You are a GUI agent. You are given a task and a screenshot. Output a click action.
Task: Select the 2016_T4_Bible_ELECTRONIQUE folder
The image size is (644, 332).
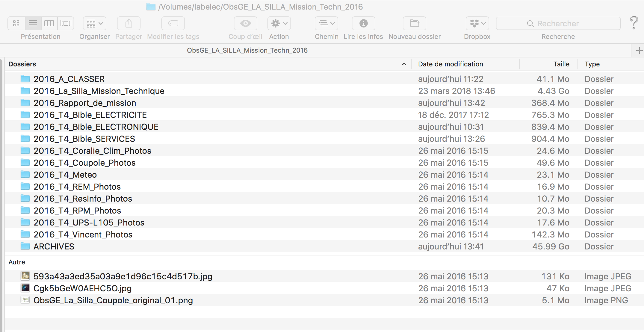tap(96, 127)
